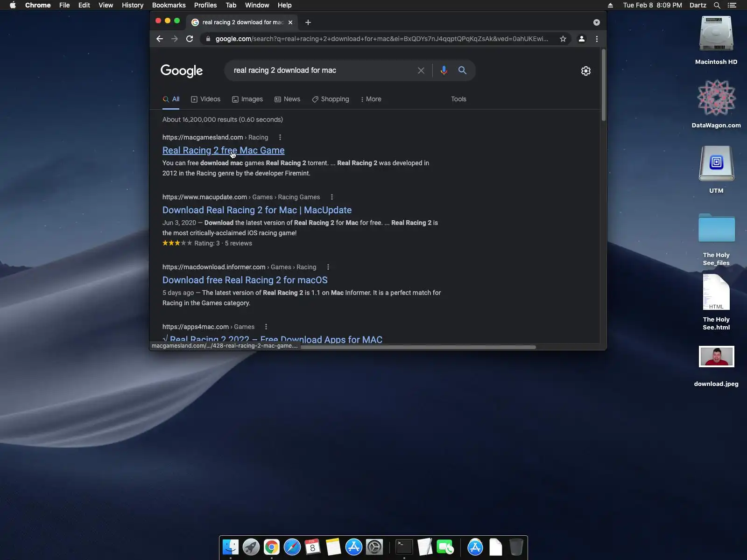Viewport: 747px width, 560px height.
Task: Start voice search with the microphone
Action: (444, 70)
